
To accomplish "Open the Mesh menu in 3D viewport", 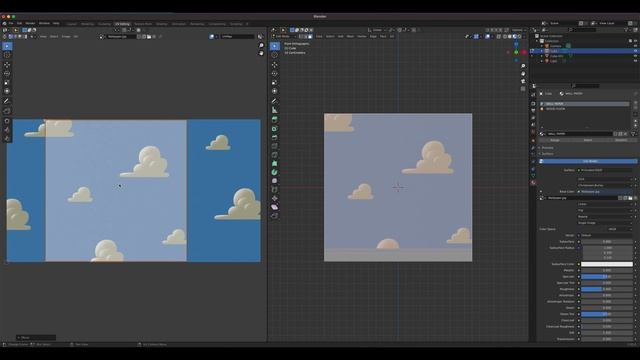I will pos(350,37).
